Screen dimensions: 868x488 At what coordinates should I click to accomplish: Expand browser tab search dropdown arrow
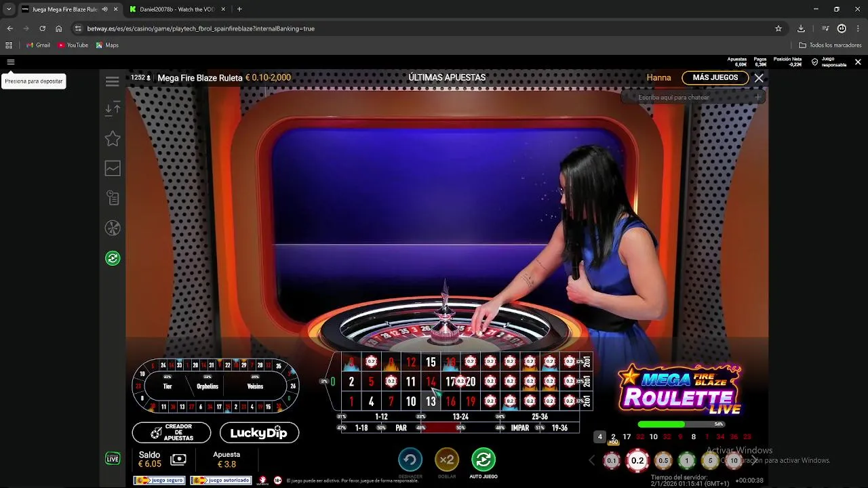coord(9,9)
